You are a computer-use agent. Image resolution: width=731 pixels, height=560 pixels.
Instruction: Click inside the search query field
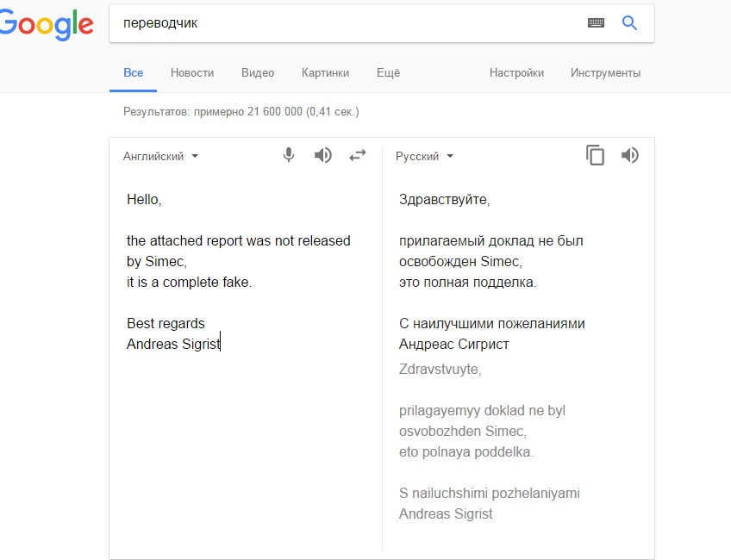coord(259,23)
